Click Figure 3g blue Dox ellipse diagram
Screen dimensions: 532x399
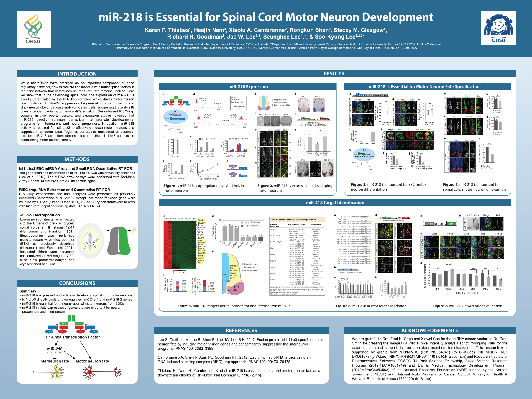pos(364,155)
